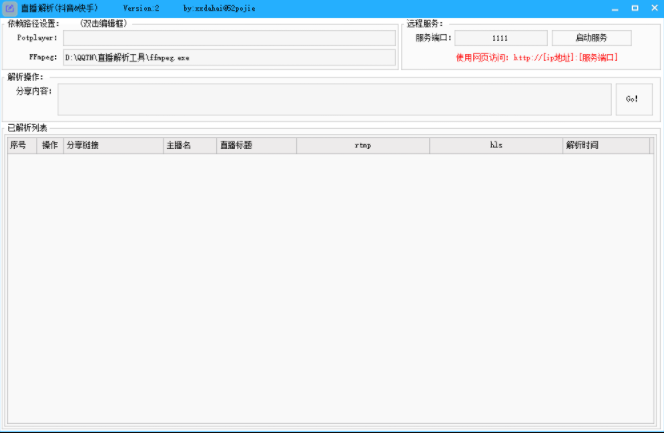This screenshot has width=664, height=433.
Task: Select the 主播名 column header
Action: point(189,146)
